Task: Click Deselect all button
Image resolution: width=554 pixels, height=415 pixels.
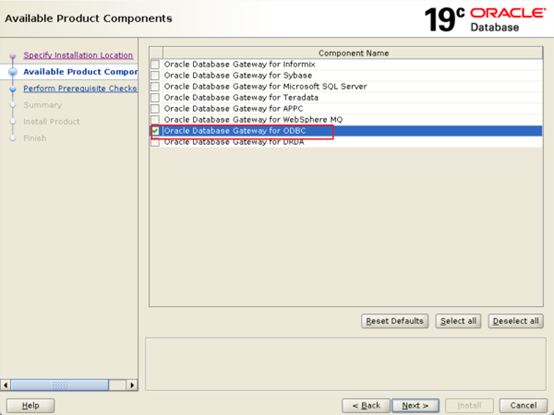Action: 515,321
